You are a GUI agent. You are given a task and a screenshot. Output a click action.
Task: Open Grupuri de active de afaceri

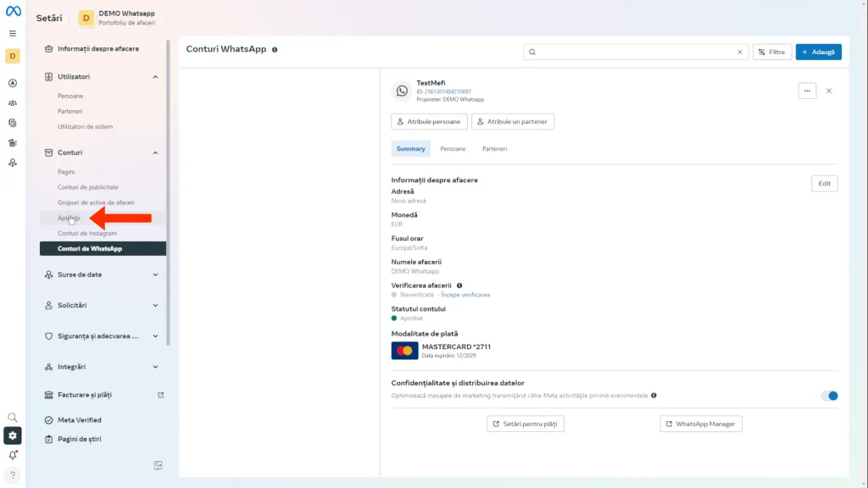click(96, 202)
